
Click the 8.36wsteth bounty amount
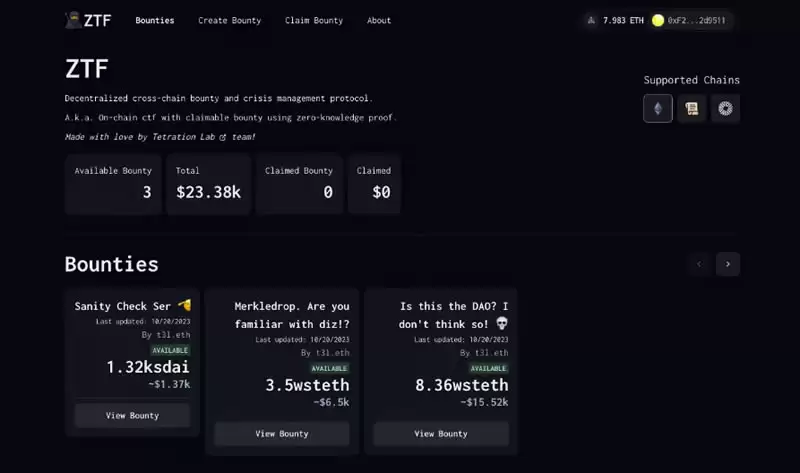coord(462,385)
